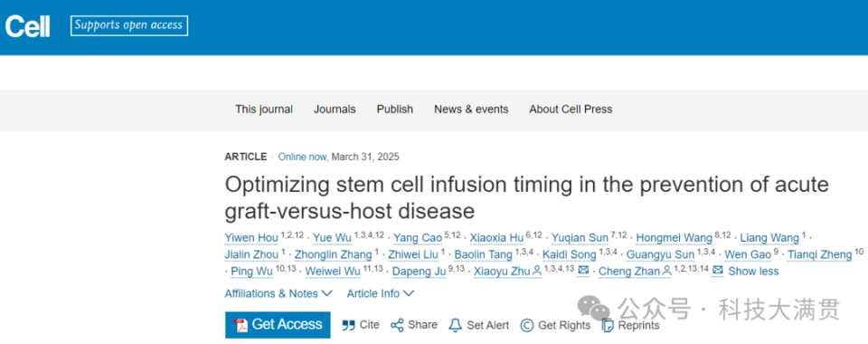Viewport: 868px width, 344px height.
Task: Click the Share network icon
Action: pyautogui.click(x=397, y=325)
